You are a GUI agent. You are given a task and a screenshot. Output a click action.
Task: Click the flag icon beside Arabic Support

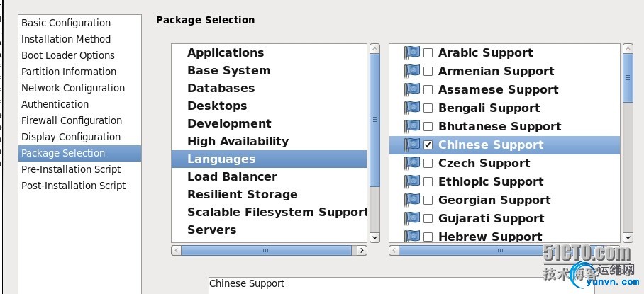[x=412, y=52]
